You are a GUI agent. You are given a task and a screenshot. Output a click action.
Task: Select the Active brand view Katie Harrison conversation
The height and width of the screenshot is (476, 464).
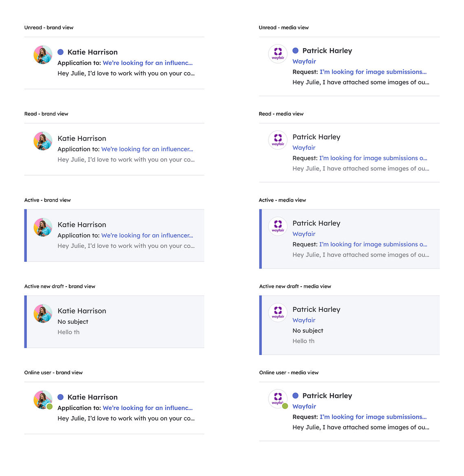tap(114, 236)
